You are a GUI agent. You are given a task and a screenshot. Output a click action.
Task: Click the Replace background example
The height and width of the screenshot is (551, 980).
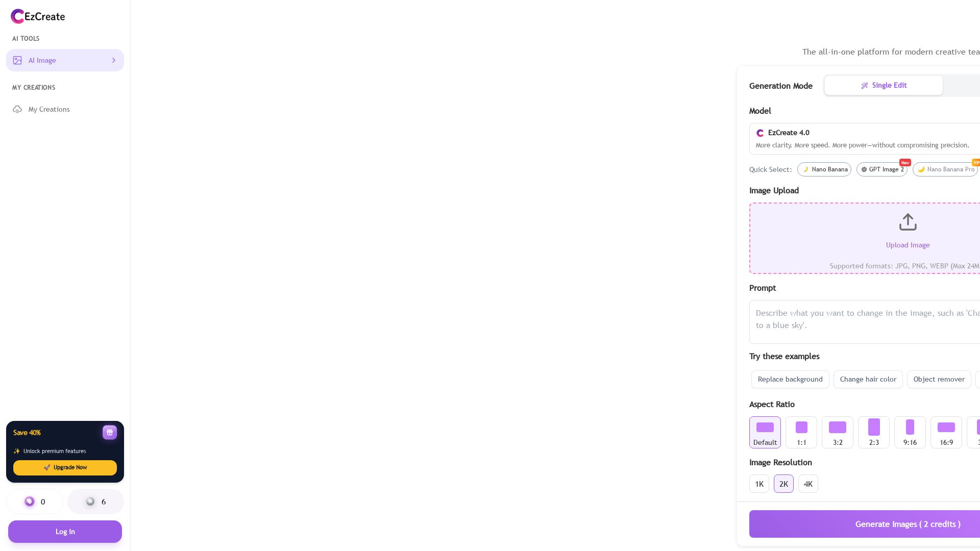[790, 379]
